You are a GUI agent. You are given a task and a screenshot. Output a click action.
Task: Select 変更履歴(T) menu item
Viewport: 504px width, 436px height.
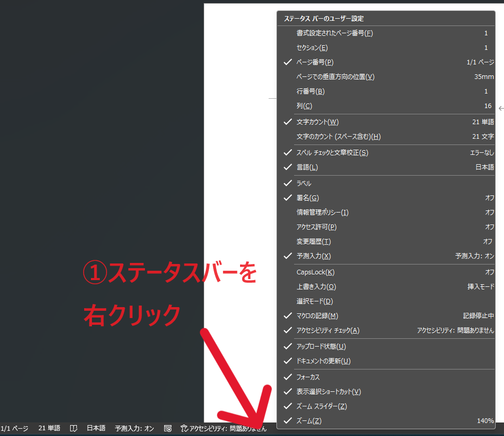tap(386, 242)
